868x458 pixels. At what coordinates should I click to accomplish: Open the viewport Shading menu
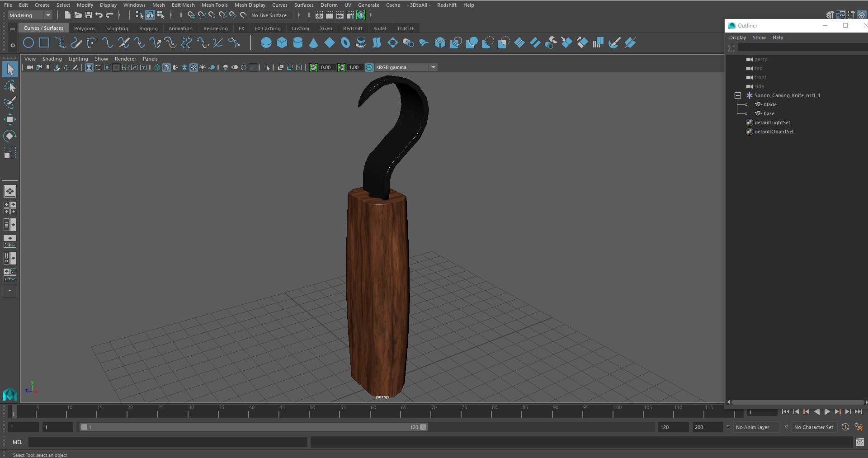tap(52, 59)
